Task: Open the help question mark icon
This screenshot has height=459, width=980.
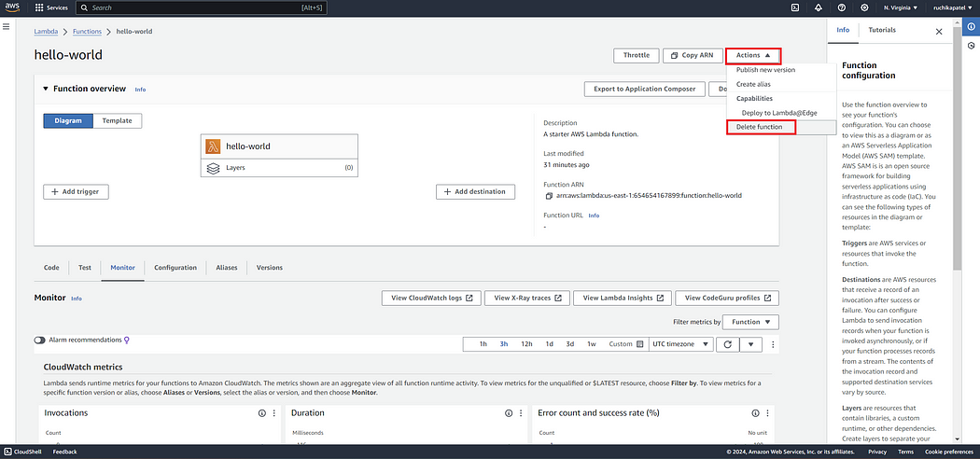Action: pos(841,7)
